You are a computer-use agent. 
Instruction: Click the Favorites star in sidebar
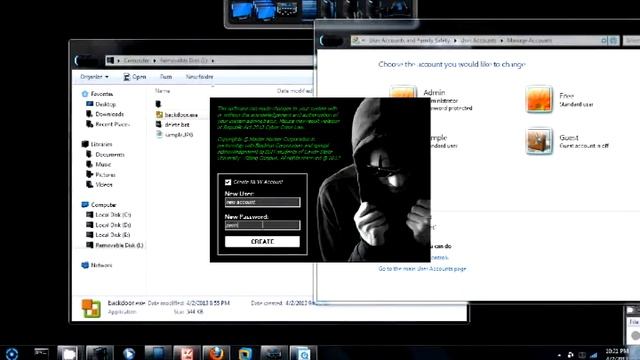click(84, 94)
